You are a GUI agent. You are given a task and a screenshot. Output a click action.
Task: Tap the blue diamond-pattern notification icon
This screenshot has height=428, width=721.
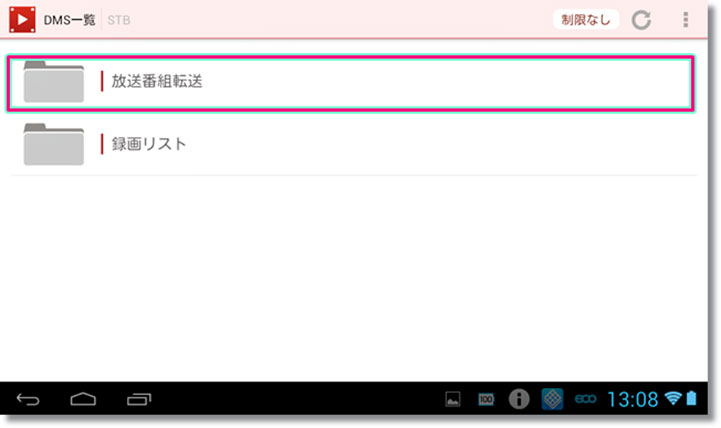pos(552,399)
